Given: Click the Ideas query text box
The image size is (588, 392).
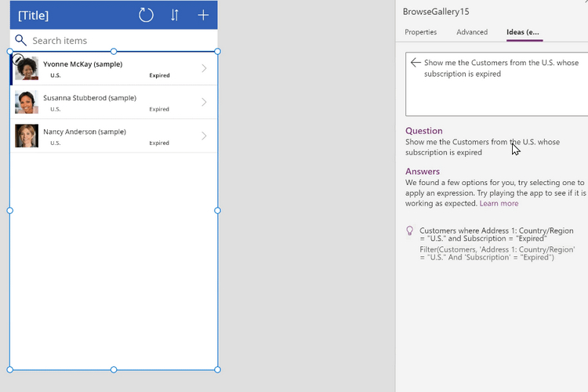Looking at the screenshot, I should (497, 84).
